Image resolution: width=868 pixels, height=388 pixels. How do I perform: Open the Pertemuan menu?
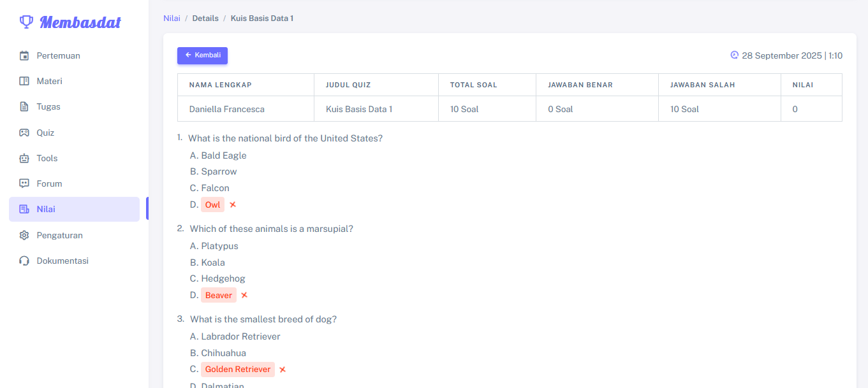click(74, 55)
